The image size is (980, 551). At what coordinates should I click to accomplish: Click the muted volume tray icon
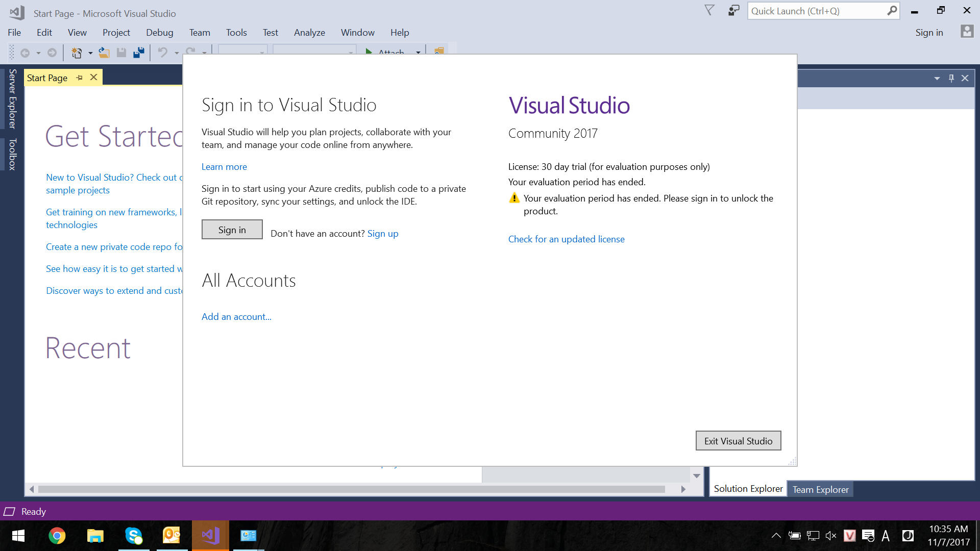point(830,536)
